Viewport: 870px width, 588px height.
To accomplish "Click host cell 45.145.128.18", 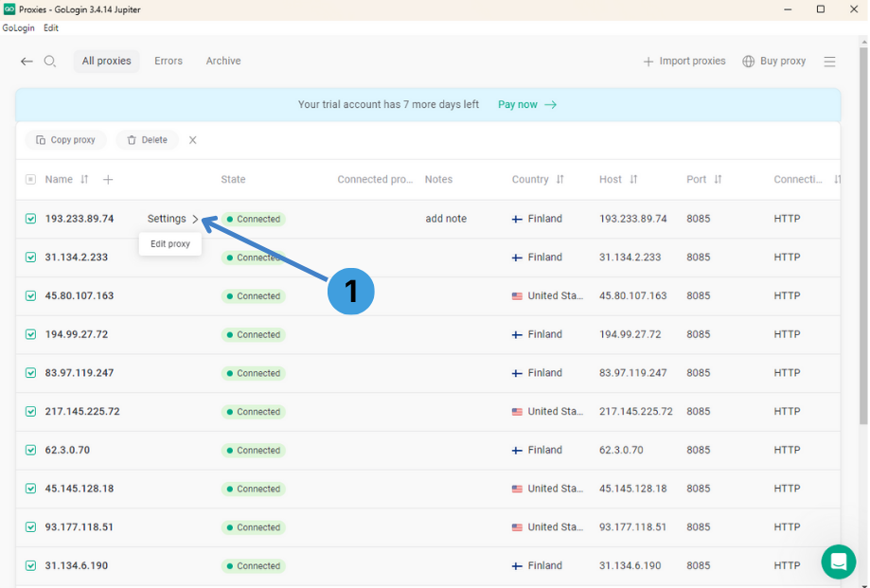I will tap(633, 489).
